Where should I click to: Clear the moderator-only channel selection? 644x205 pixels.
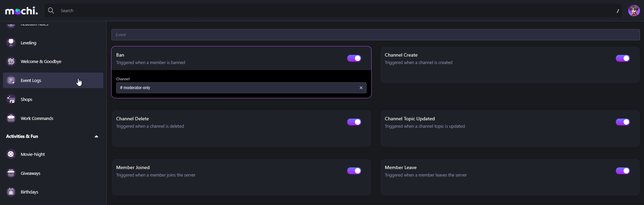[361, 88]
